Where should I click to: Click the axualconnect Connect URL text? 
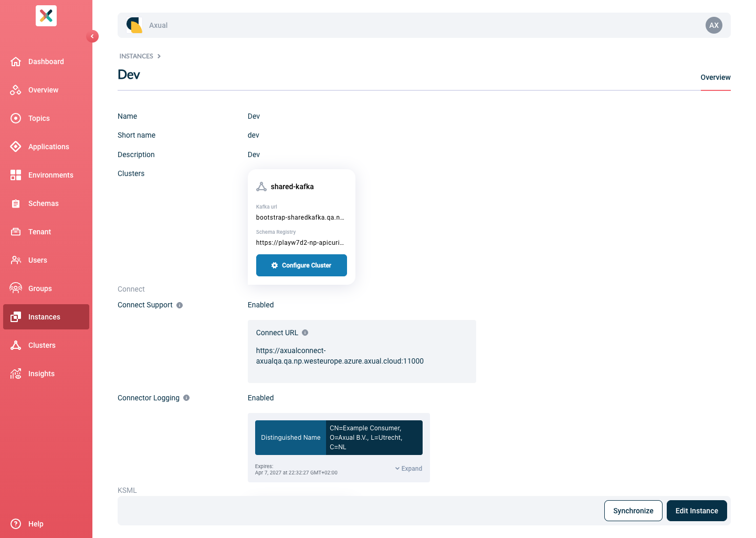[340, 356]
